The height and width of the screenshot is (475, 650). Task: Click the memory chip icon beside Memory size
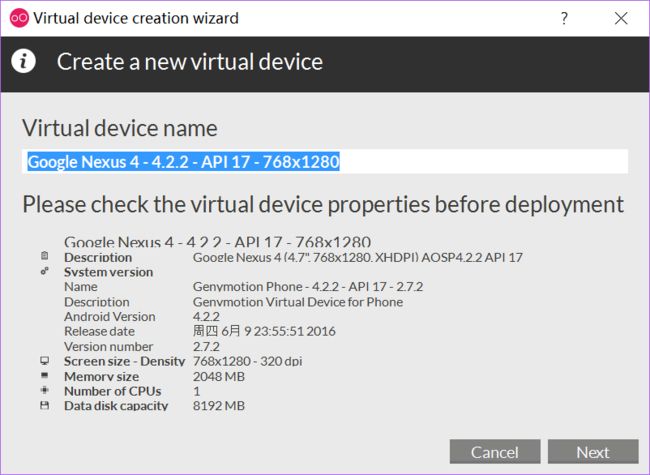[45, 376]
